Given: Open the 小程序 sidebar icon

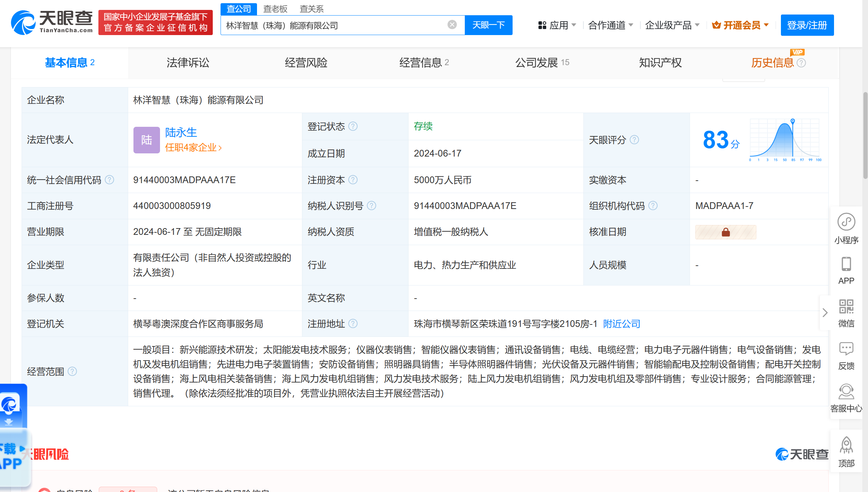Looking at the screenshot, I should tap(846, 228).
